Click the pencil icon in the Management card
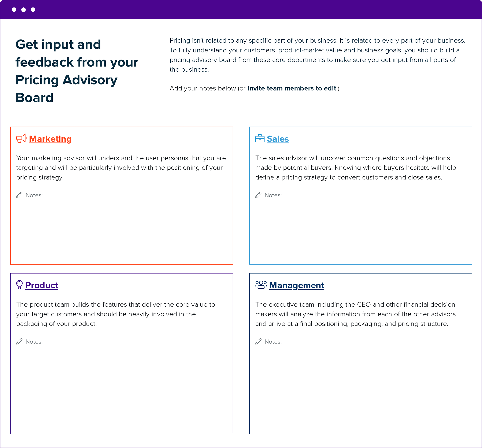 click(258, 342)
